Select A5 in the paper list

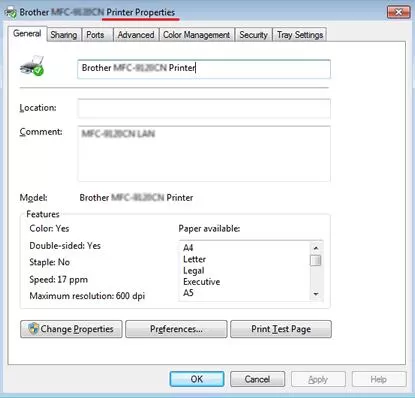[x=188, y=293]
